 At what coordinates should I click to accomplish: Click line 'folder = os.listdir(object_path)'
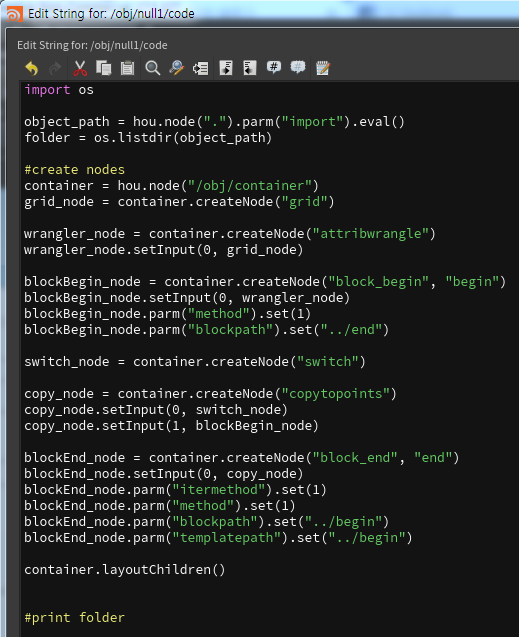148,138
